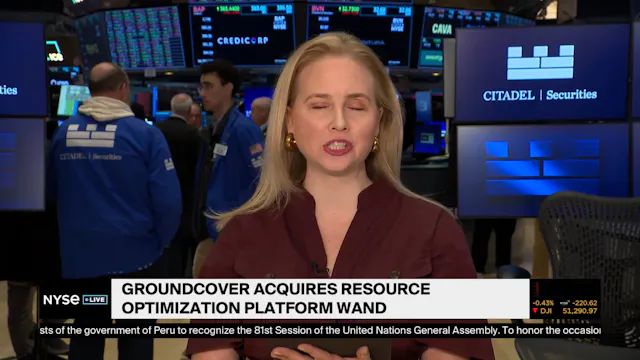Click the NYSE logo in lower third
Screen dimensions: 640x360
pos(61,300)
